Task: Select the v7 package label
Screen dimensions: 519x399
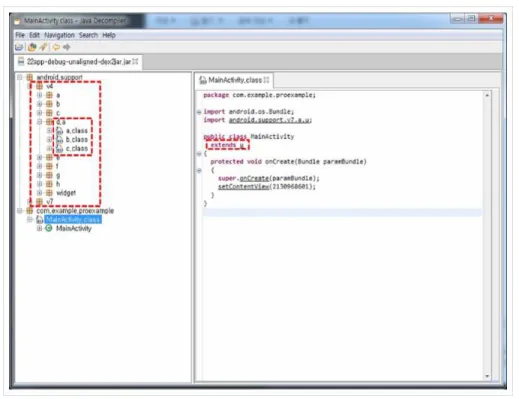Action: [50, 202]
